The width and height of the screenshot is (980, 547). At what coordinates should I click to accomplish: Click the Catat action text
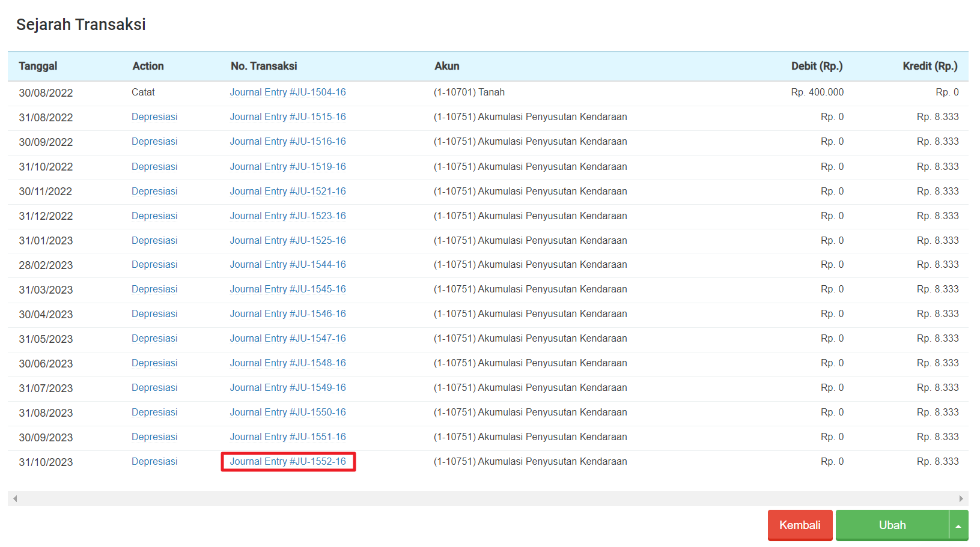(143, 92)
